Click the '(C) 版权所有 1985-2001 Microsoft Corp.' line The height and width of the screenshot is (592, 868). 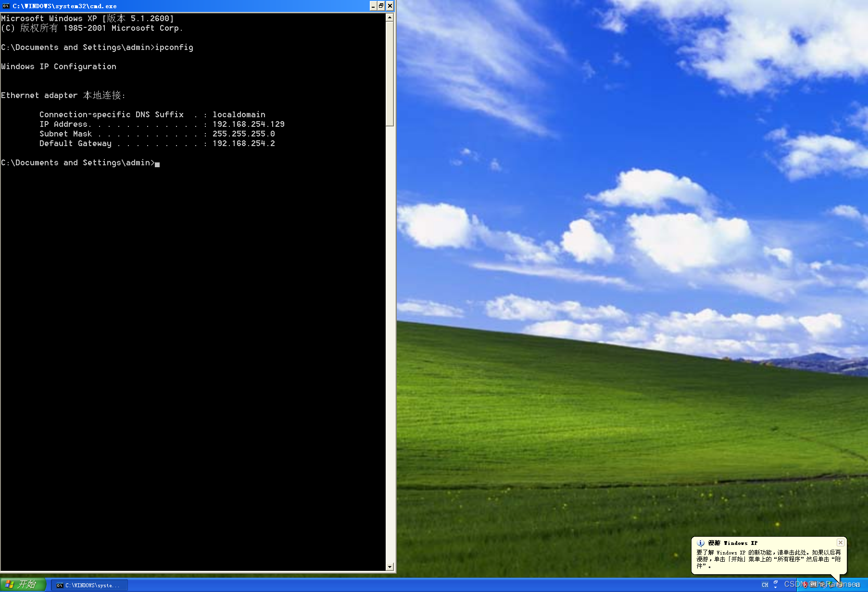pyautogui.click(x=92, y=28)
